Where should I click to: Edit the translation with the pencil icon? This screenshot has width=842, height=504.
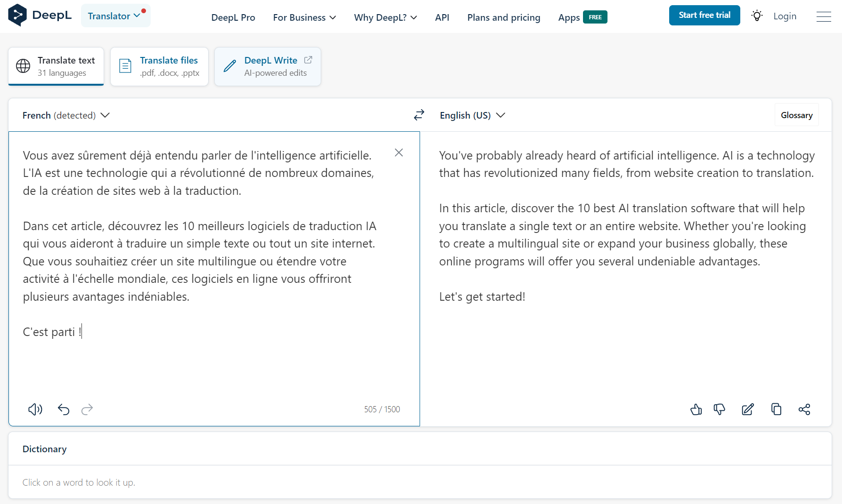pos(748,409)
